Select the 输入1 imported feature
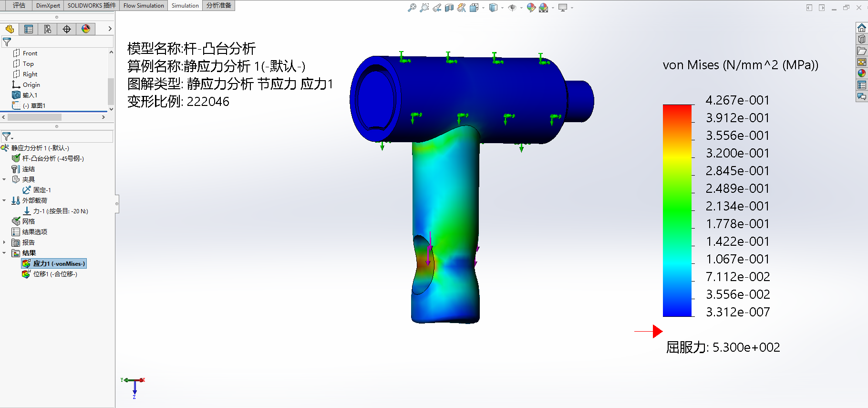Viewport: 868px width, 408px height. point(25,95)
